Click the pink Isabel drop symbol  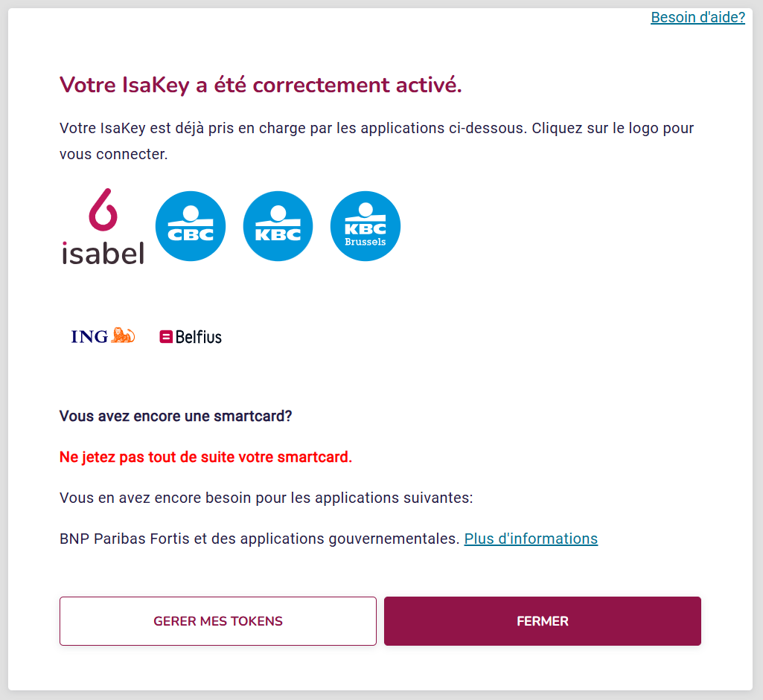coord(103,210)
